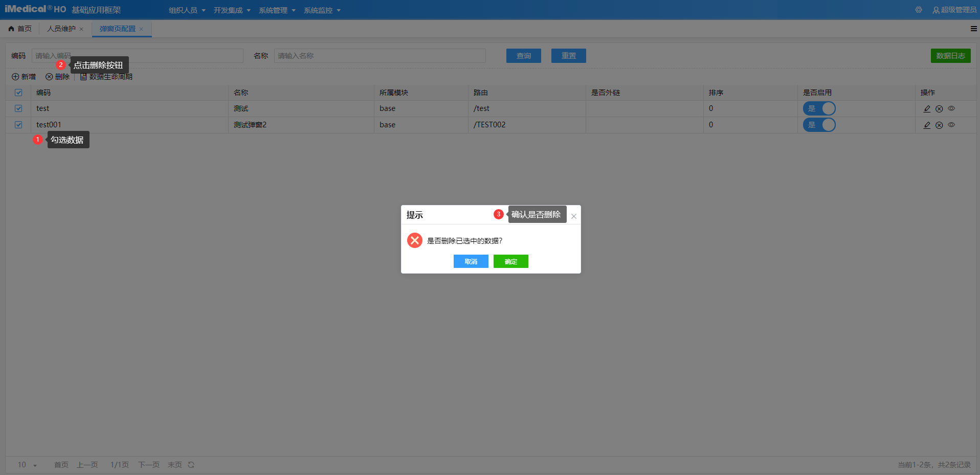Expand the 系统管理 dropdown menu
This screenshot has height=475, width=980.
point(277,10)
